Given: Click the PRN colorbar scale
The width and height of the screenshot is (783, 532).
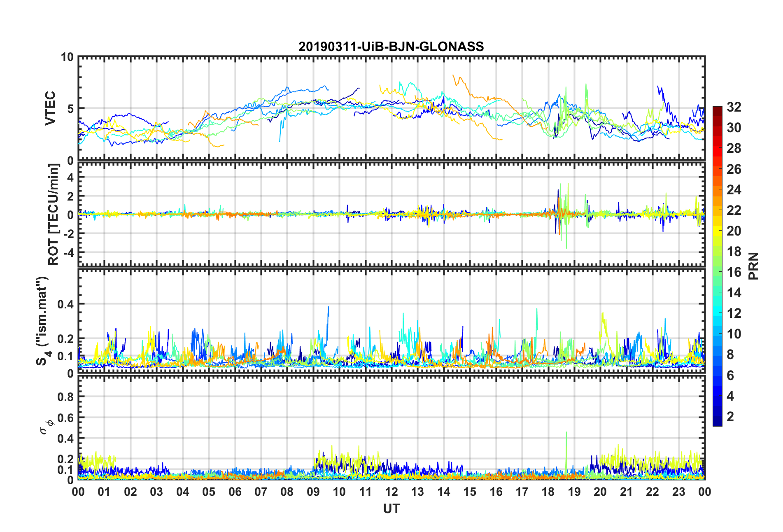Looking at the screenshot, I should click(x=718, y=266).
